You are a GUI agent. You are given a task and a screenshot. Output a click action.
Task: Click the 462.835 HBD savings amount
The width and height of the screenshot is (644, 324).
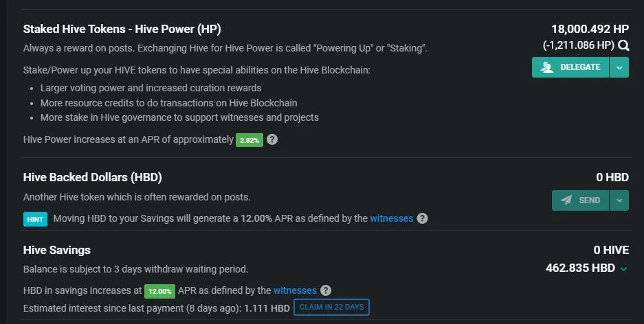[x=580, y=268]
